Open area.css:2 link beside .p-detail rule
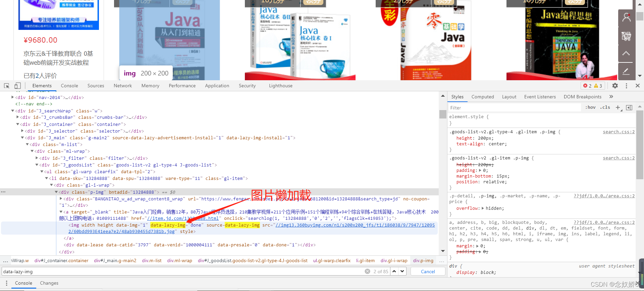The image size is (644, 291). click(604, 196)
